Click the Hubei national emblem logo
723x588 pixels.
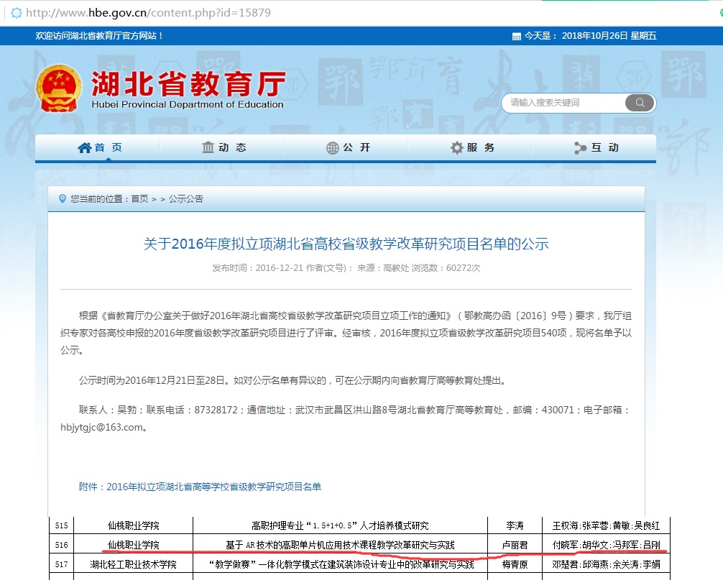(x=58, y=88)
